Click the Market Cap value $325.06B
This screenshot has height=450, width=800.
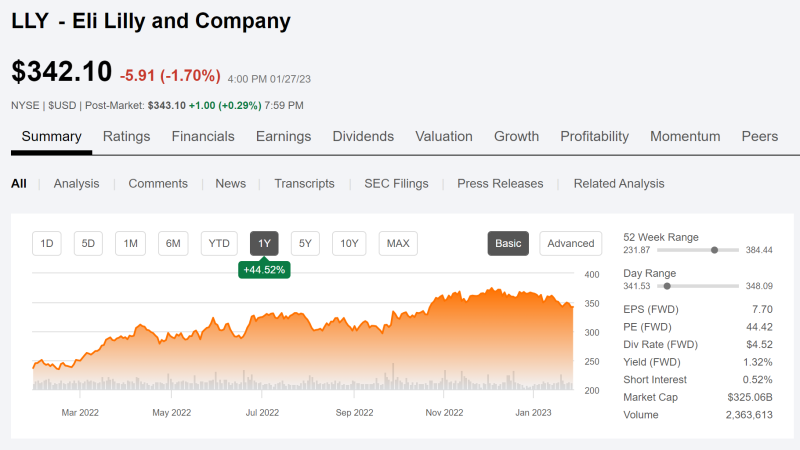tap(750, 397)
